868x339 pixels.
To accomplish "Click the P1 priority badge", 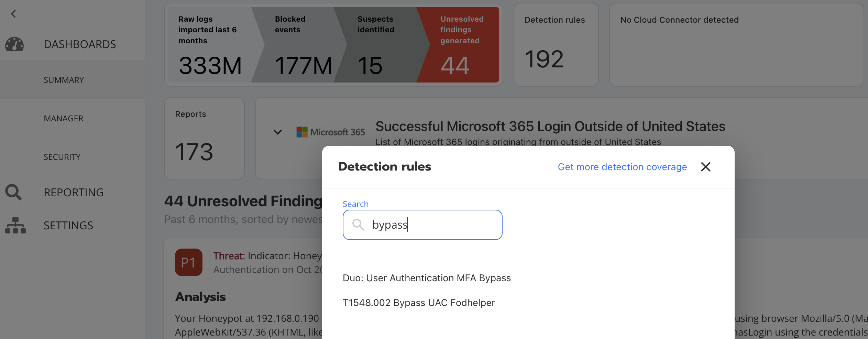I will (x=188, y=262).
